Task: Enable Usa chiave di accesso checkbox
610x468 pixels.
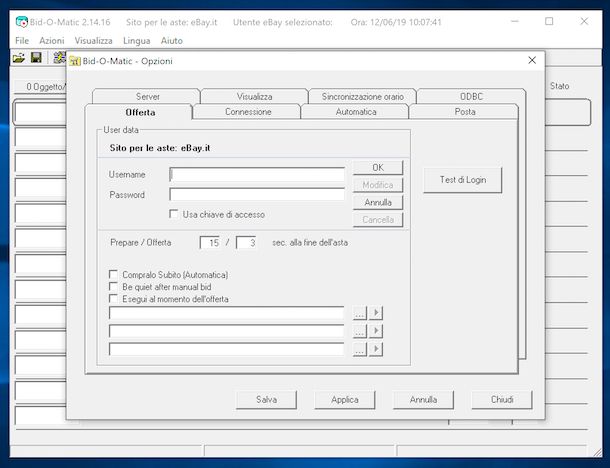Action: pos(174,214)
